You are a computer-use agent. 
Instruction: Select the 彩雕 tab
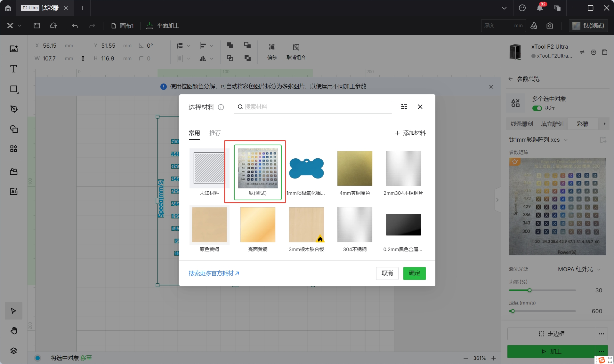(583, 124)
